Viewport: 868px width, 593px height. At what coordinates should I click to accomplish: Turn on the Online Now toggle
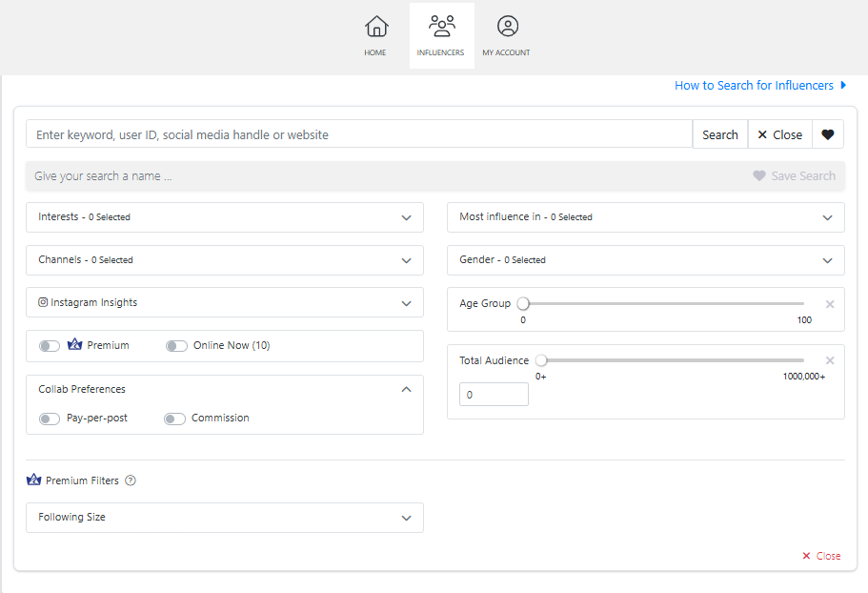[x=176, y=346]
